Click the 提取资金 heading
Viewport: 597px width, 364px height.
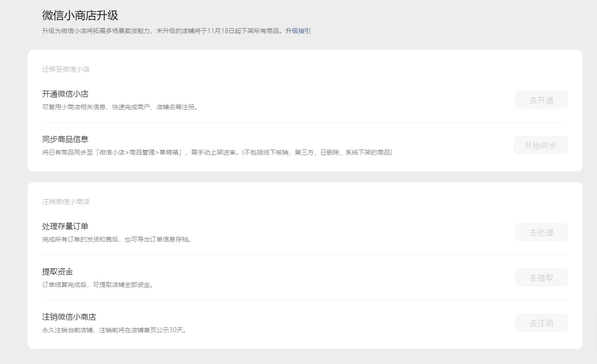tap(58, 272)
